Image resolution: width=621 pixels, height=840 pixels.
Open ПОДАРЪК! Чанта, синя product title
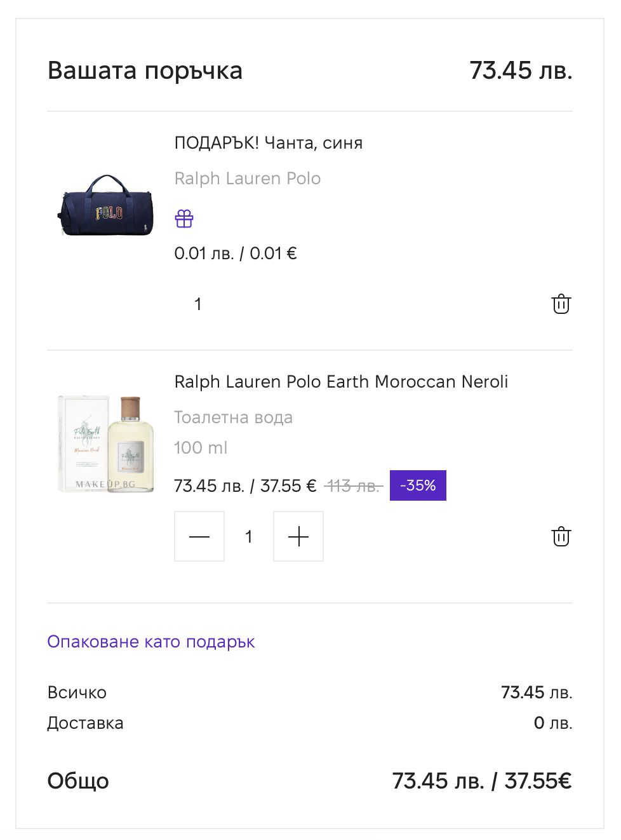pos(269,143)
